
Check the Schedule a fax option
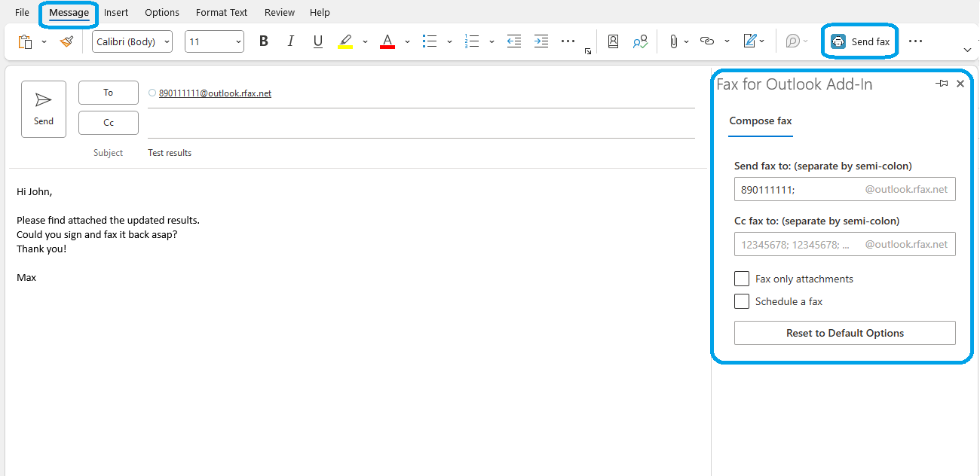click(742, 301)
